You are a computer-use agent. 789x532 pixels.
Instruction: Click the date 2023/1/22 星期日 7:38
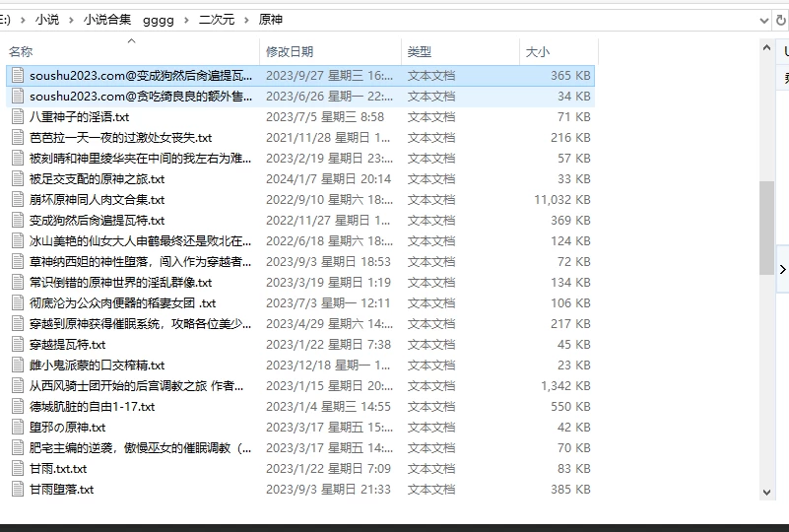click(x=329, y=344)
